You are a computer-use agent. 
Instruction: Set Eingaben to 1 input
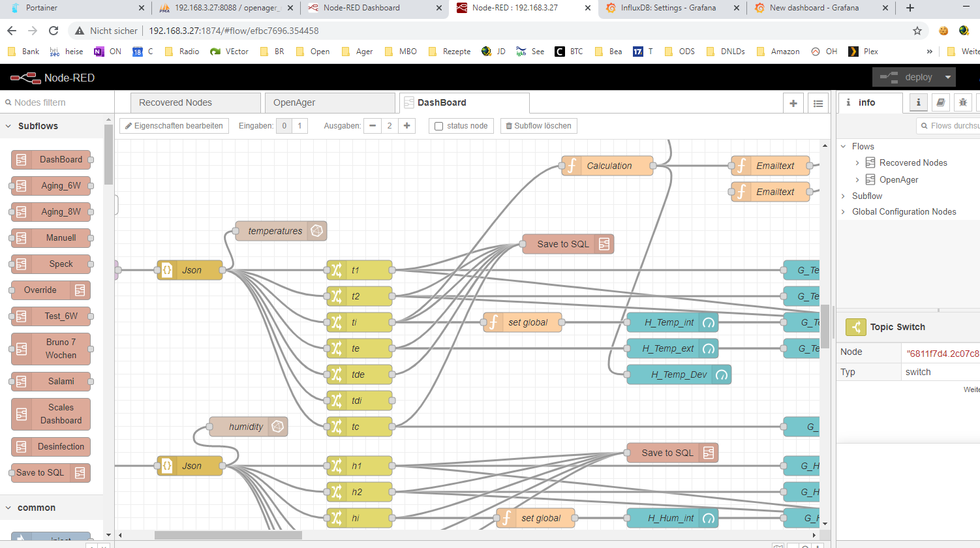tap(299, 126)
